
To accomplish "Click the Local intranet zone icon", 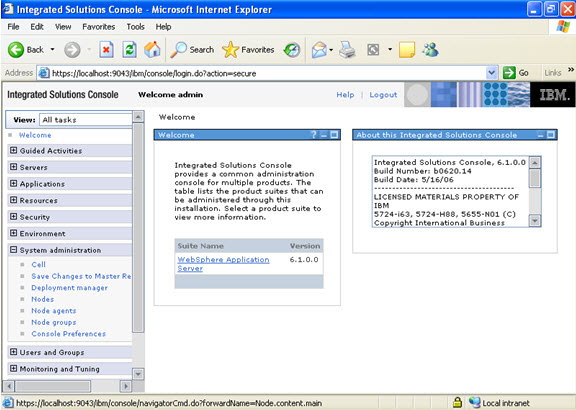I will tap(475, 403).
